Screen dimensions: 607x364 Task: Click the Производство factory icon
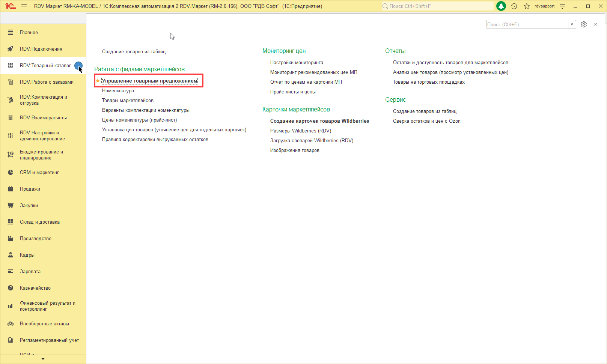11,238
